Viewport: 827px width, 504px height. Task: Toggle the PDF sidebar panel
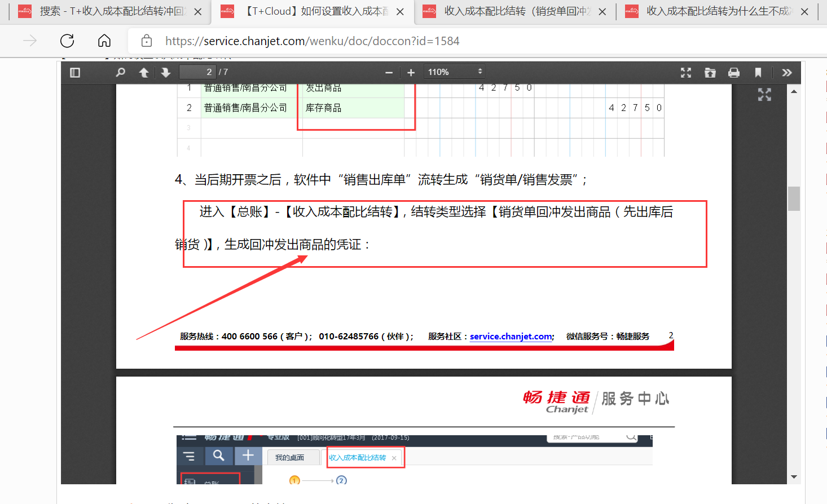(75, 72)
